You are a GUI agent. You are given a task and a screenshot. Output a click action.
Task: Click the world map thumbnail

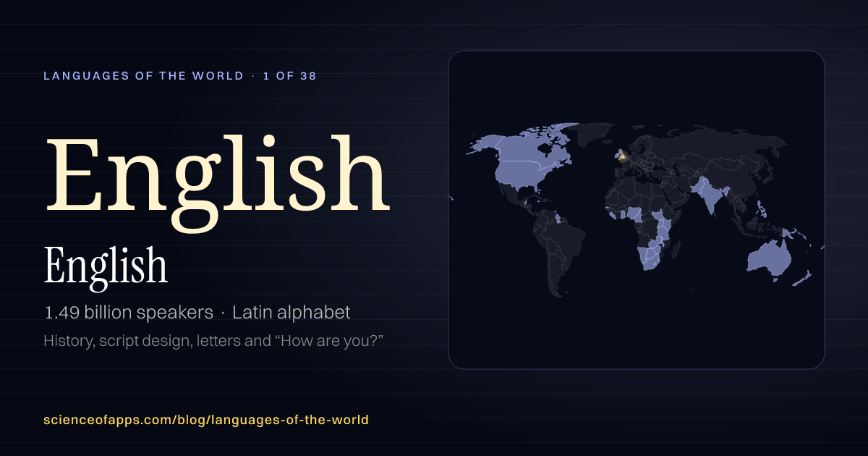[x=637, y=210]
